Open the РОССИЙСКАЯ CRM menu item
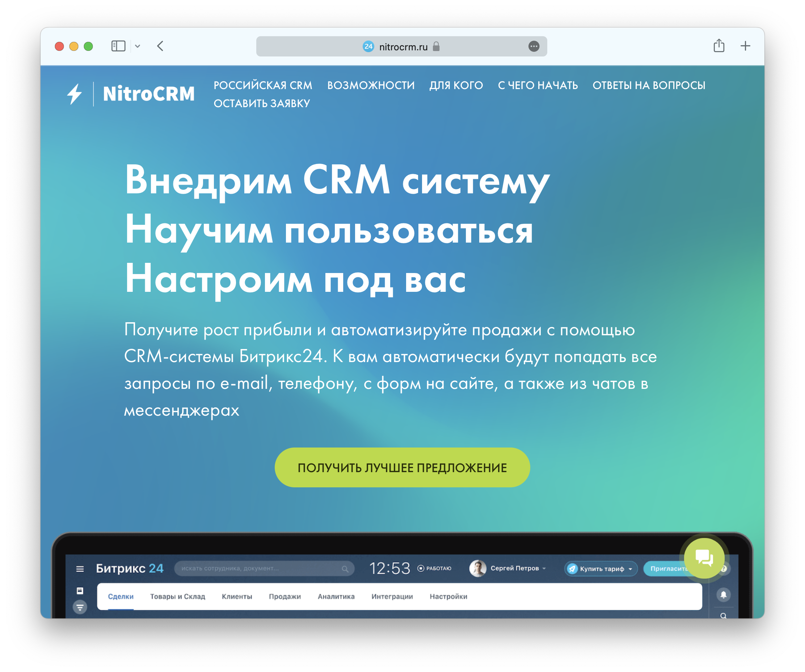 (263, 85)
